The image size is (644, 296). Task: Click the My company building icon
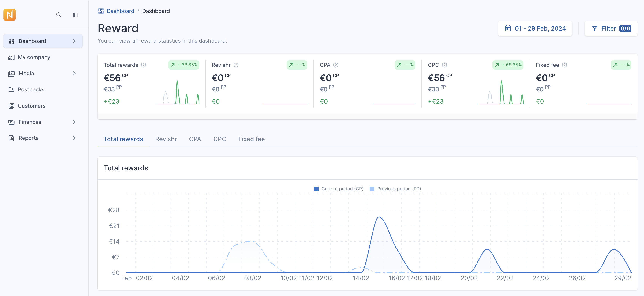pyautogui.click(x=11, y=57)
